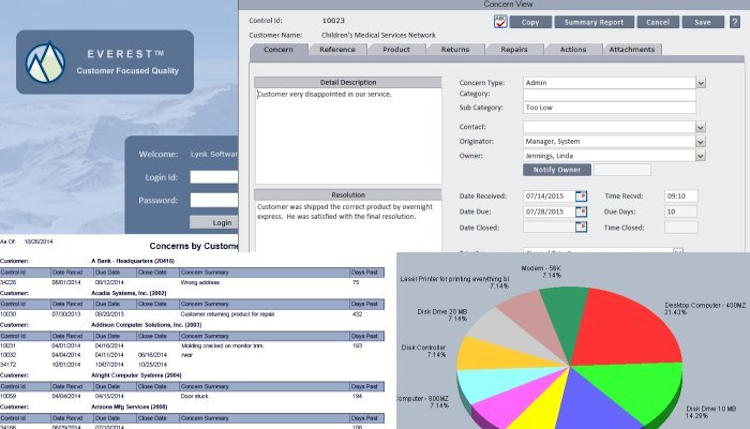Click 'Children's Medical Services Network' customer name

click(x=378, y=35)
